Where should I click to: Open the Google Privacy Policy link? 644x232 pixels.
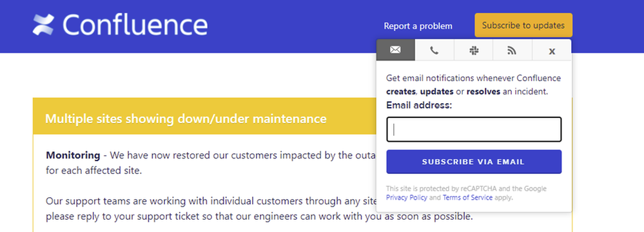pos(407,197)
